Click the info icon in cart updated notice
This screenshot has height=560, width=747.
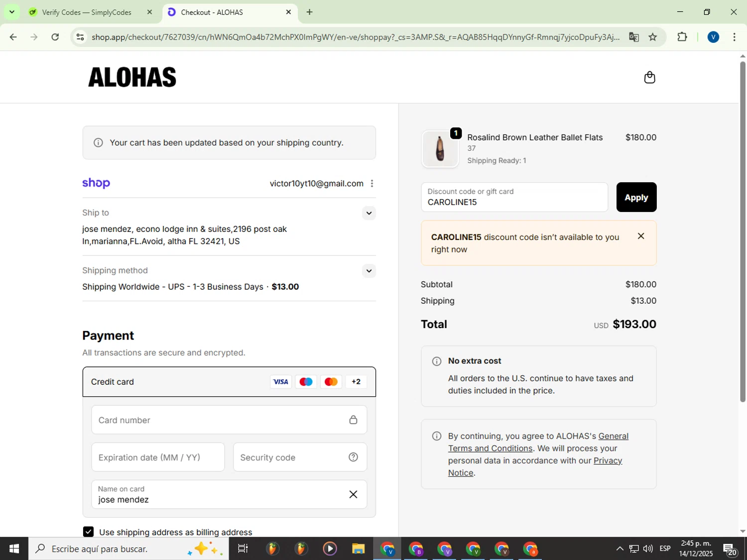click(99, 143)
